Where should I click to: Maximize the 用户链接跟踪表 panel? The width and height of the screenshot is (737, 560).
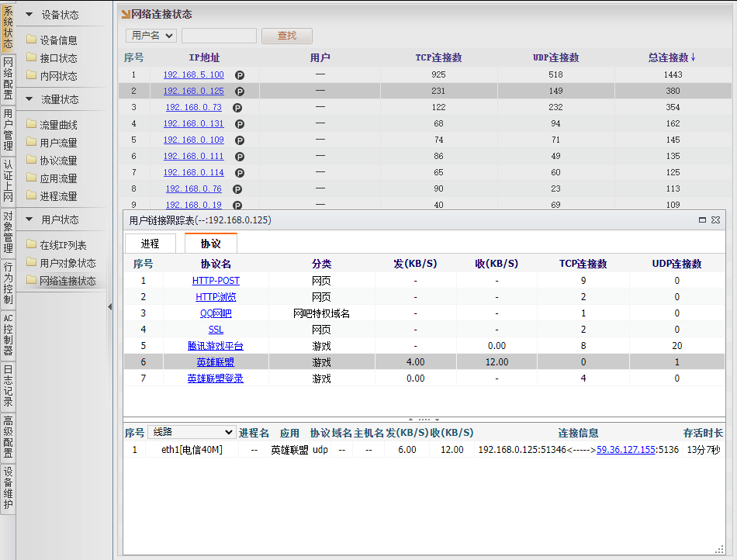(x=703, y=220)
